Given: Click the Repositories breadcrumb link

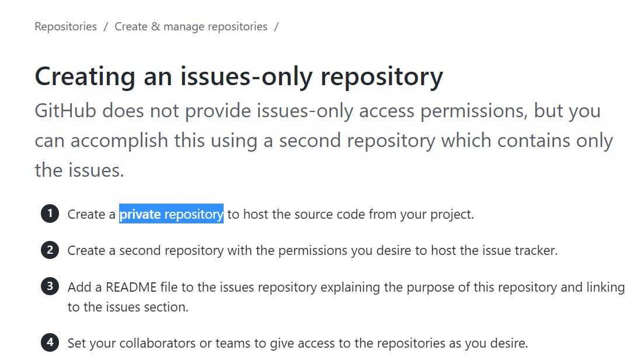Looking at the screenshot, I should pos(65,27).
